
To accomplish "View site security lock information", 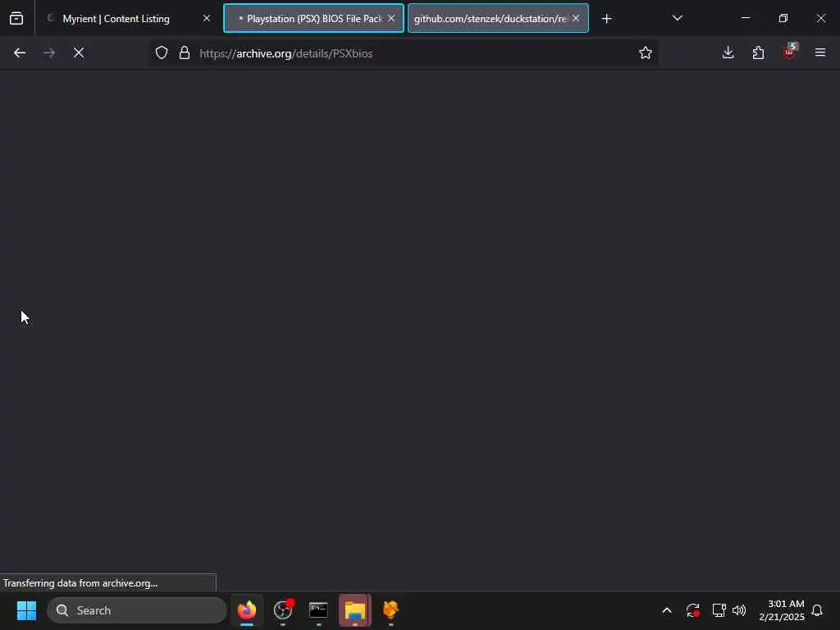I will [x=185, y=52].
